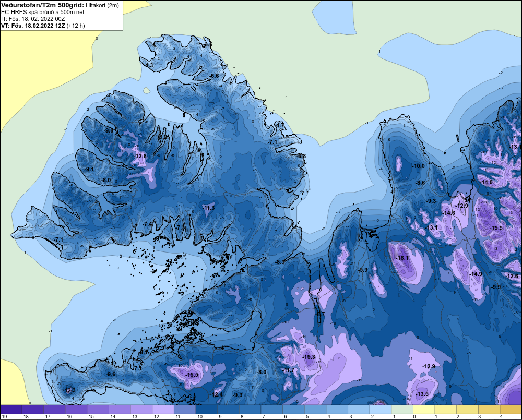Click legend color swatch labeled -7

point(271,410)
